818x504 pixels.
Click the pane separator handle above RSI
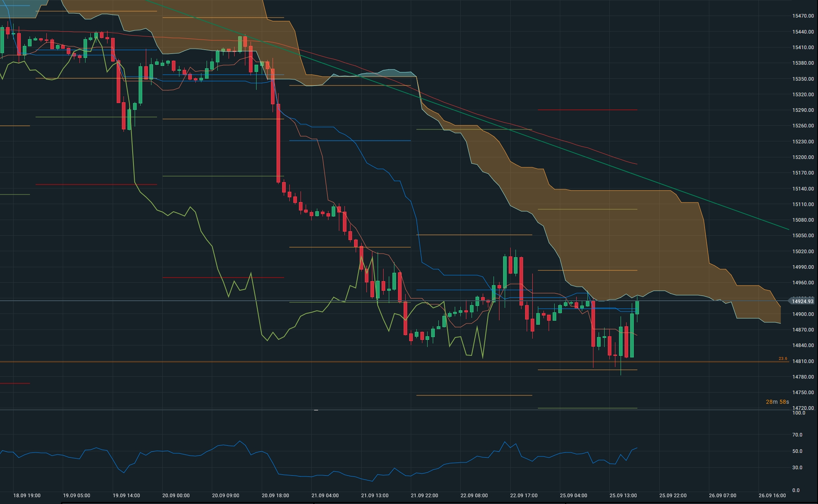click(316, 410)
